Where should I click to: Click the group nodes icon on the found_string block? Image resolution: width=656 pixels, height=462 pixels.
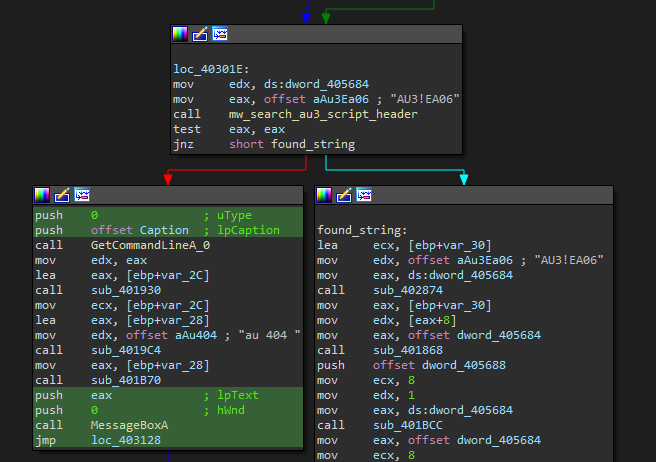tap(365, 194)
